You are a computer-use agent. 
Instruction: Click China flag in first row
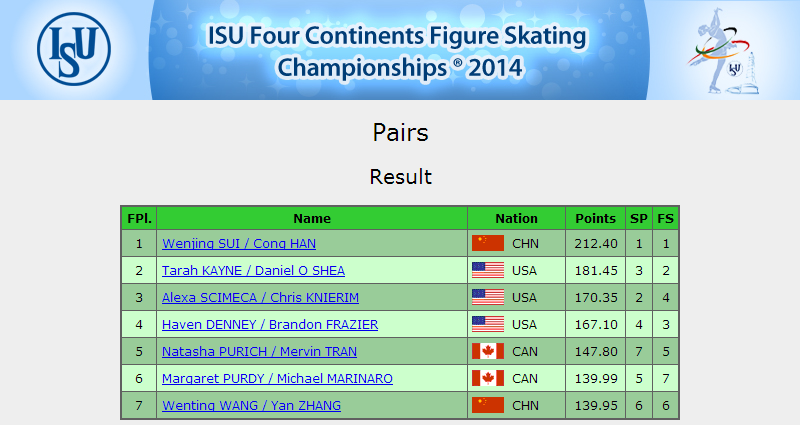click(488, 243)
